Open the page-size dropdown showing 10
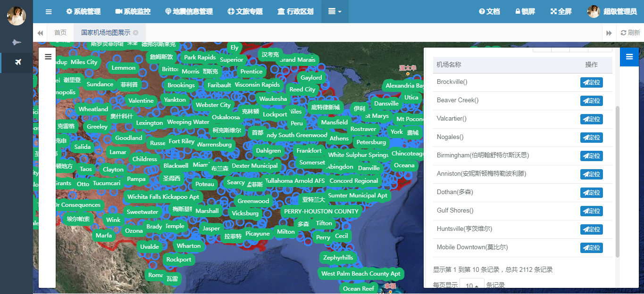The width and height of the screenshot is (644, 294). coord(472,286)
